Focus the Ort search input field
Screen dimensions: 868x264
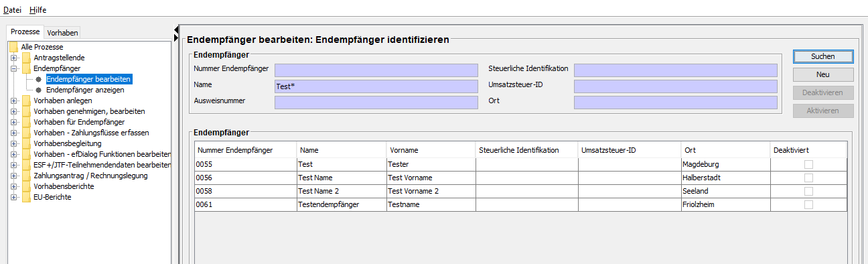point(676,103)
